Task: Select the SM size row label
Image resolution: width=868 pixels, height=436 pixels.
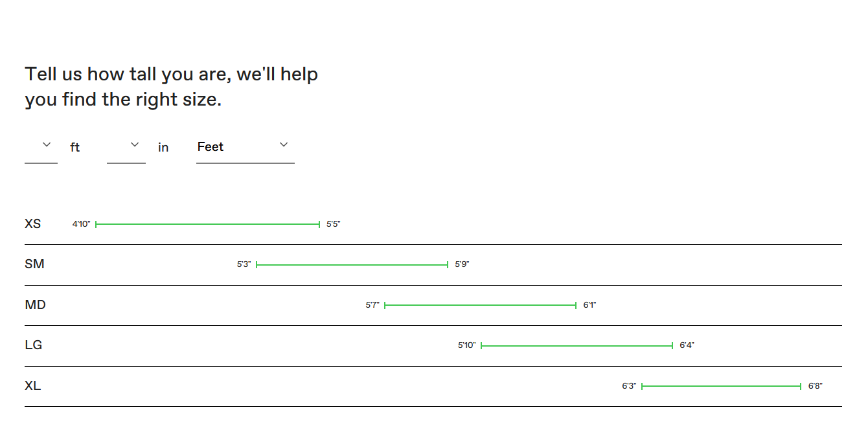Action: 34,264
